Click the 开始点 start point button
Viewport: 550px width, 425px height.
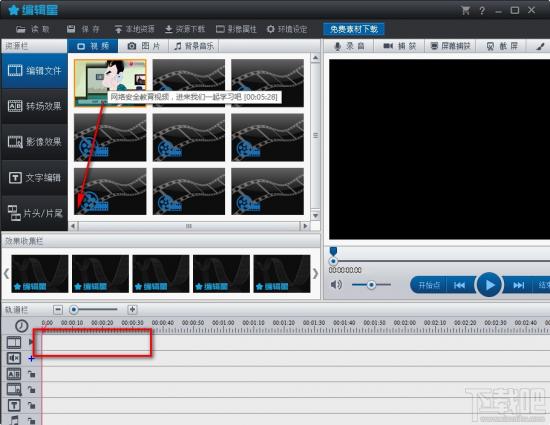(x=429, y=285)
